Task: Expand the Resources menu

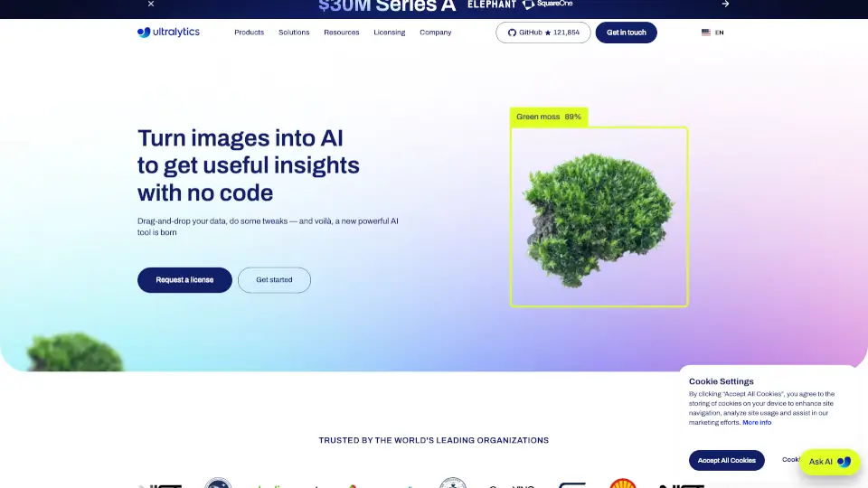Action: tap(341, 33)
